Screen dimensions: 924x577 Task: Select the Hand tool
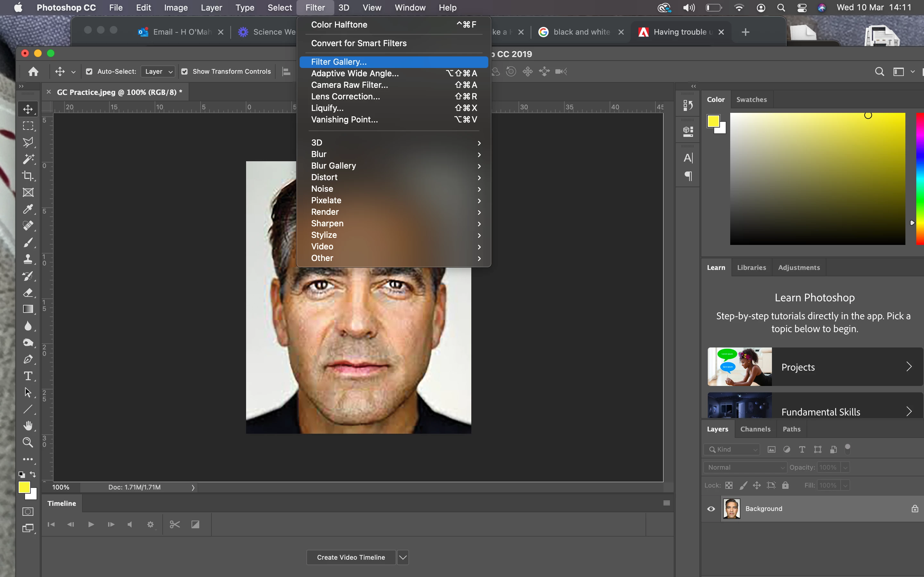click(28, 425)
